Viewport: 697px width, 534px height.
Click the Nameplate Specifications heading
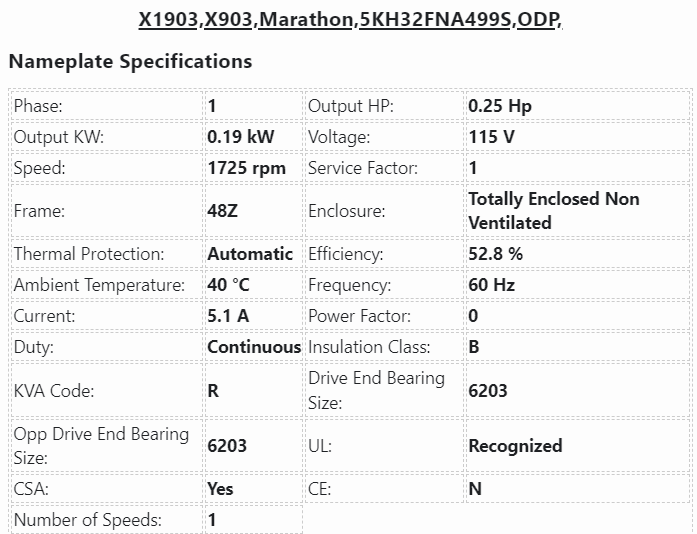click(130, 62)
